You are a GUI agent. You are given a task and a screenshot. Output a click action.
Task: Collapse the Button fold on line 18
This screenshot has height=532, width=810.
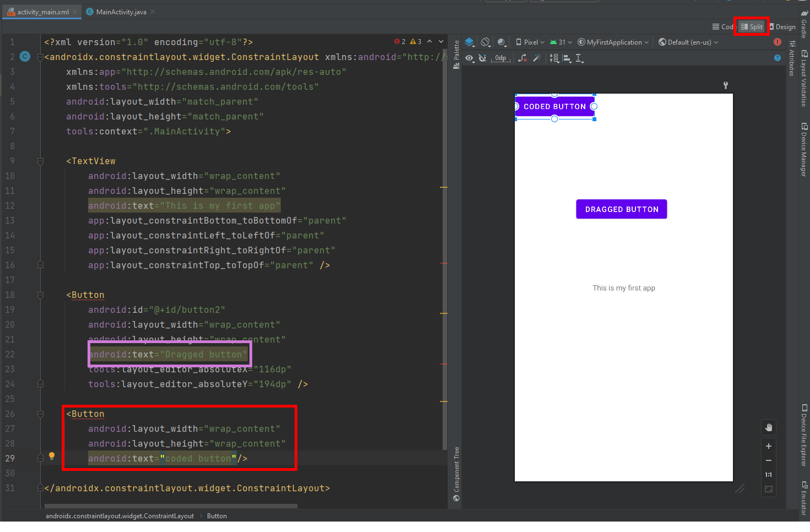(40, 295)
